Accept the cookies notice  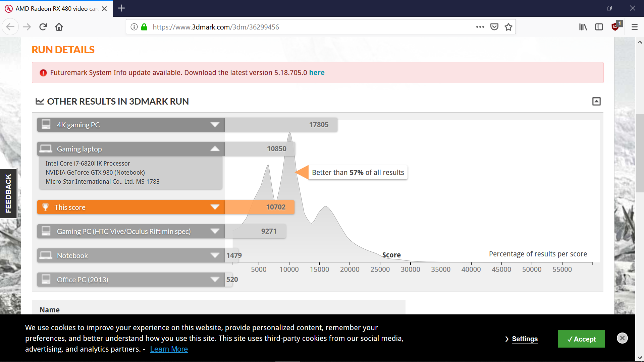(581, 339)
